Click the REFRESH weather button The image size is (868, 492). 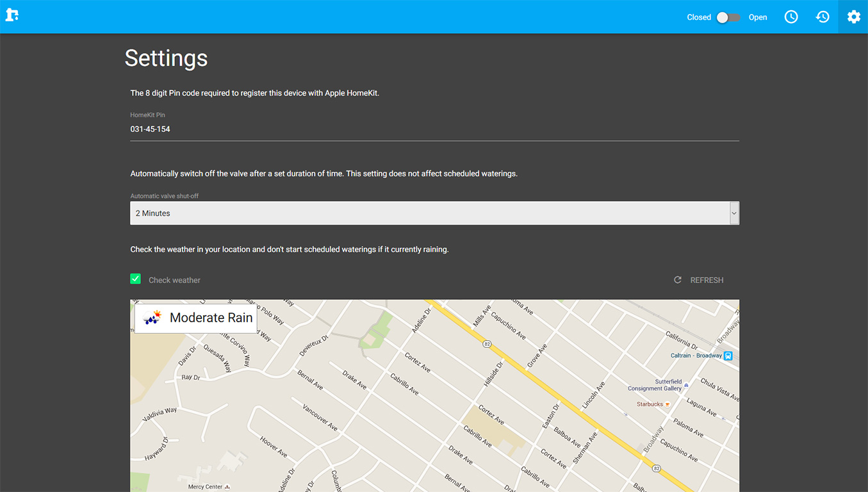(x=699, y=280)
